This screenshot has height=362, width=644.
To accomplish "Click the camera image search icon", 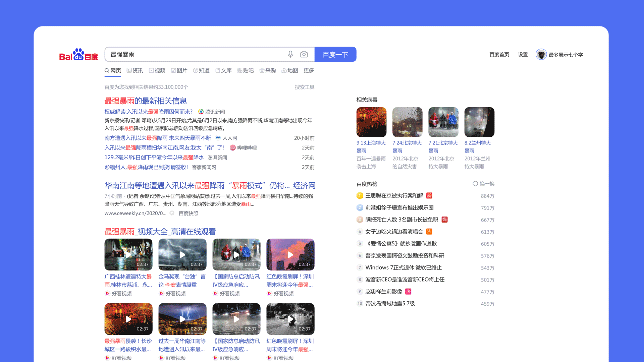I will tap(304, 54).
